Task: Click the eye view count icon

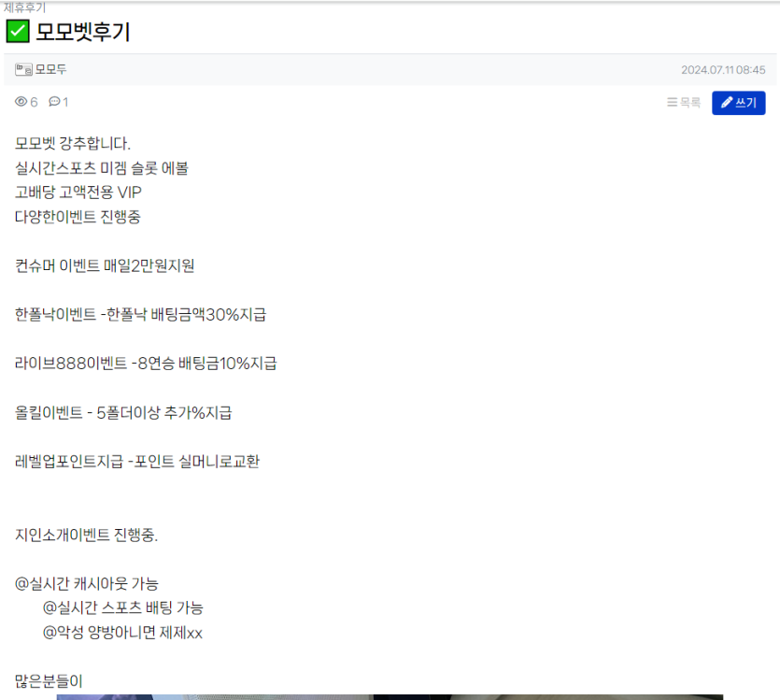Action: pos(21,102)
